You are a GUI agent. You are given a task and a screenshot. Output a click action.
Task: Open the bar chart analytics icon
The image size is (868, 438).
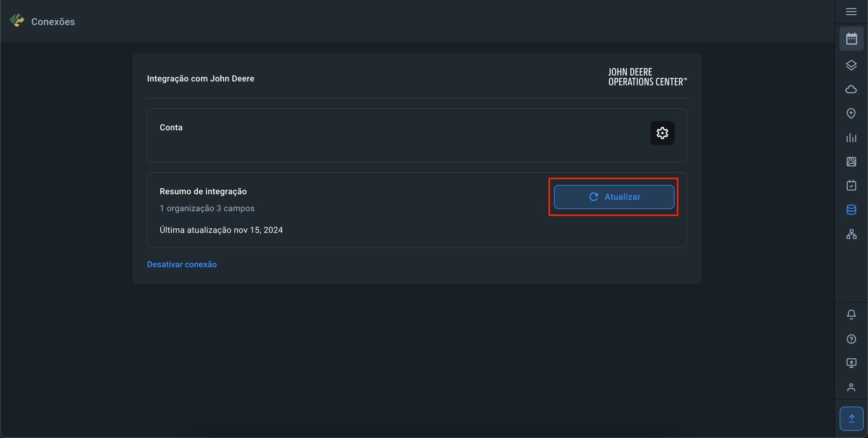pyautogui.click(x=851, y=137)
